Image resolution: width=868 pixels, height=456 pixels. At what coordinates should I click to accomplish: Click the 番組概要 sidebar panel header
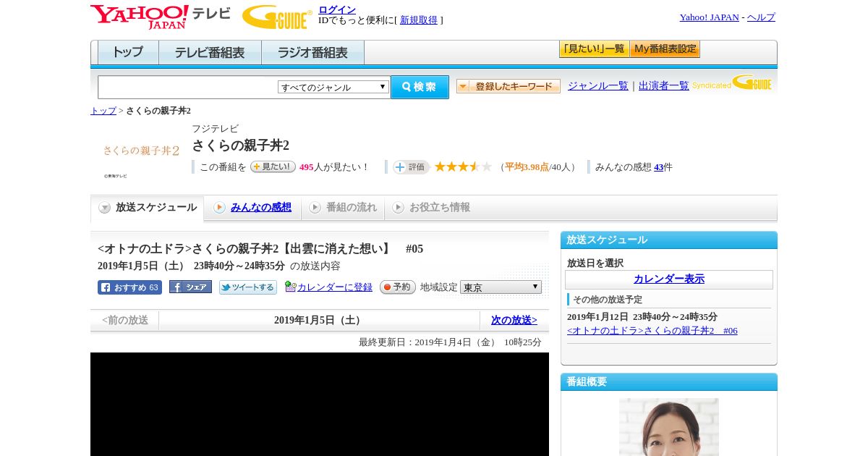[x=669, y=382]
